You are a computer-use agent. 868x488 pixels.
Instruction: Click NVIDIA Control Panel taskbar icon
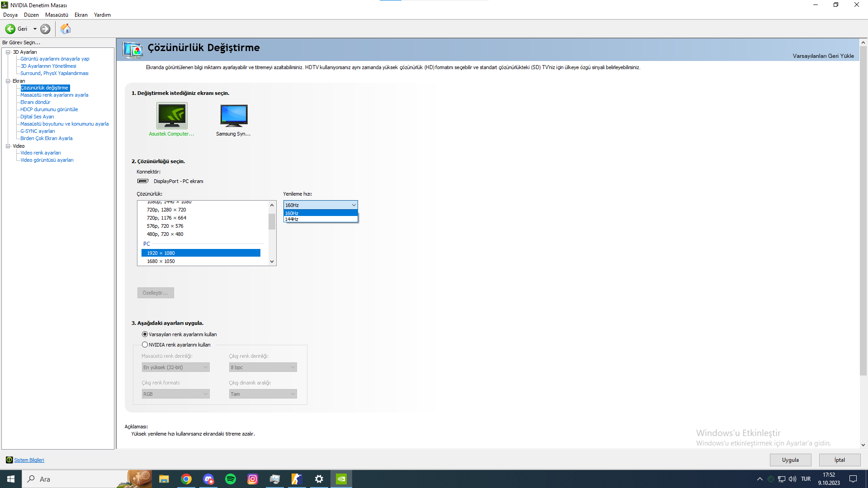point(341,479)
